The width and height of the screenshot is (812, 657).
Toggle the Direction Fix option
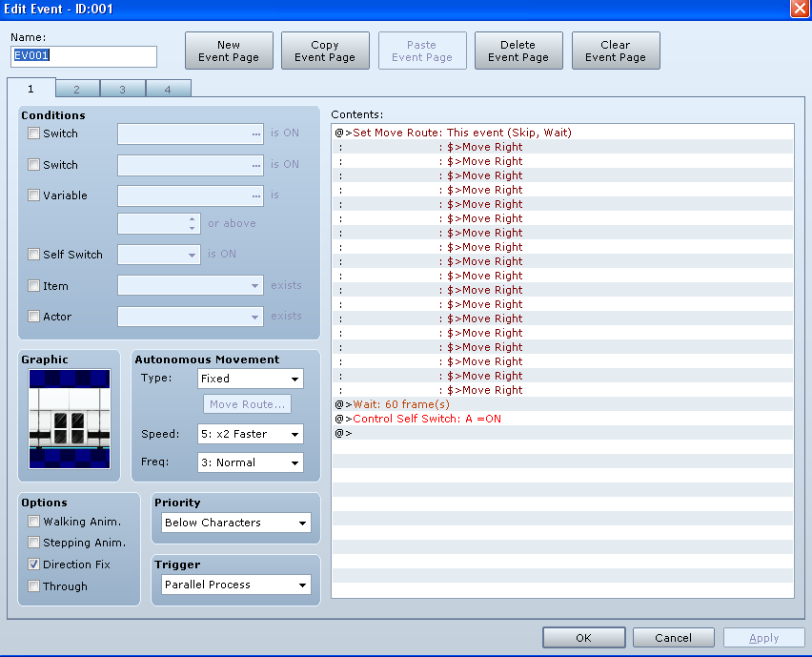coord(34,565)
